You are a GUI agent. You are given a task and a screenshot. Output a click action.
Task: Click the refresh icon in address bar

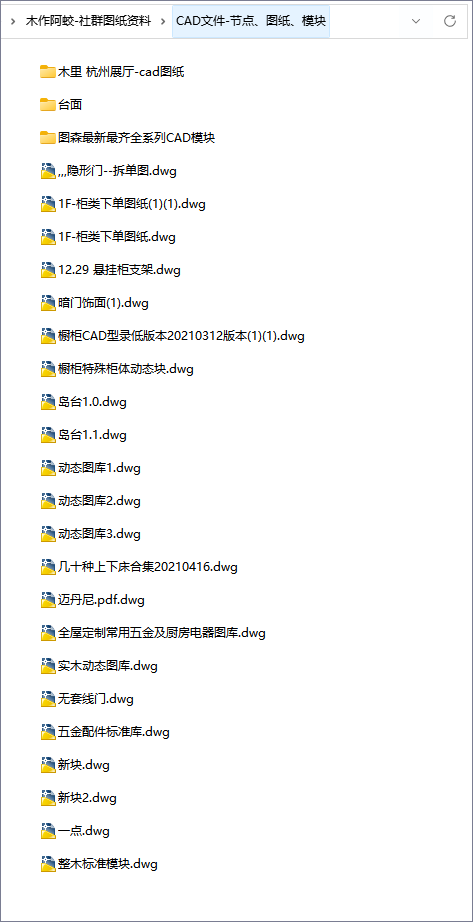[450, 21]
